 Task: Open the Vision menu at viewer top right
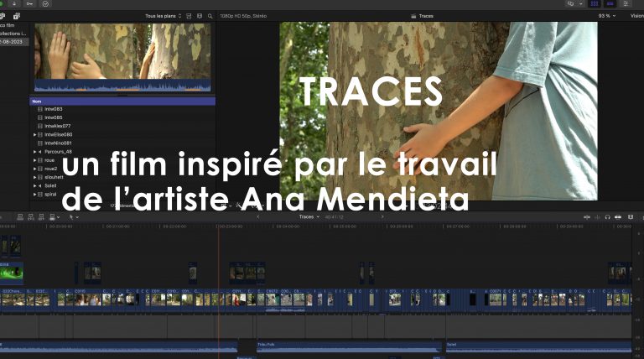coord(636,16)
